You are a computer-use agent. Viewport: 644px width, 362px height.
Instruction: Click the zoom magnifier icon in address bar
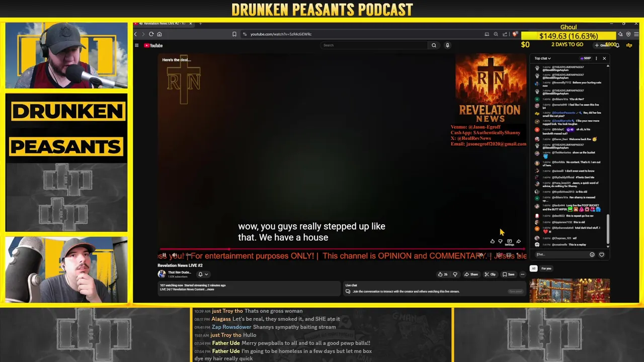[x=496, y=34]
